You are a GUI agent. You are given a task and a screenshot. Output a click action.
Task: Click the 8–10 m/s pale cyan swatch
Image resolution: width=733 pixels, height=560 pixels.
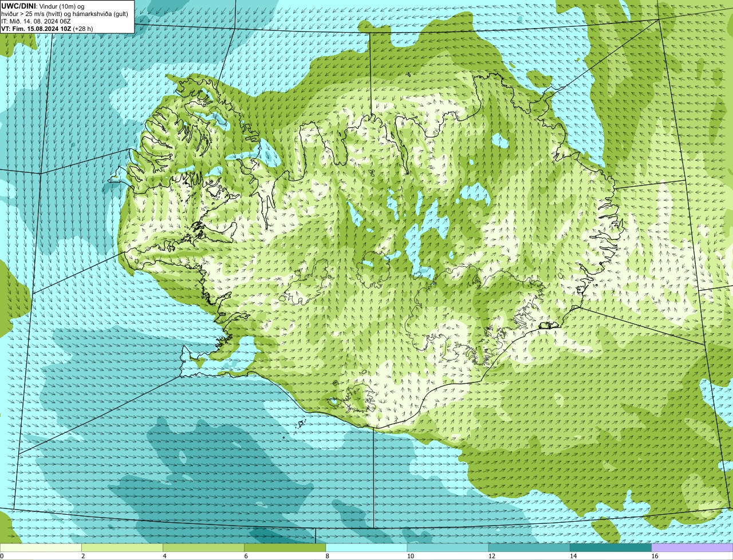[x=366, y=547]
